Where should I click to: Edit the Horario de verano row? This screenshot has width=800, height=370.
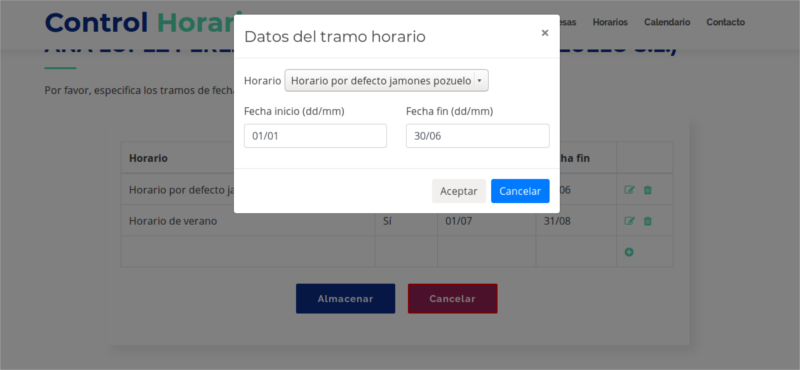(x=630, y=221)
